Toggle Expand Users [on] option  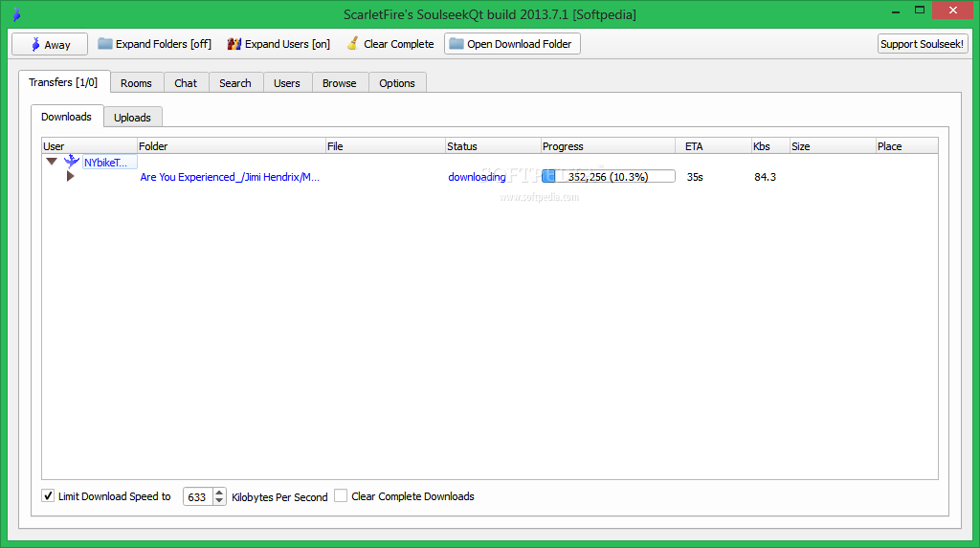tap(278, 44)
